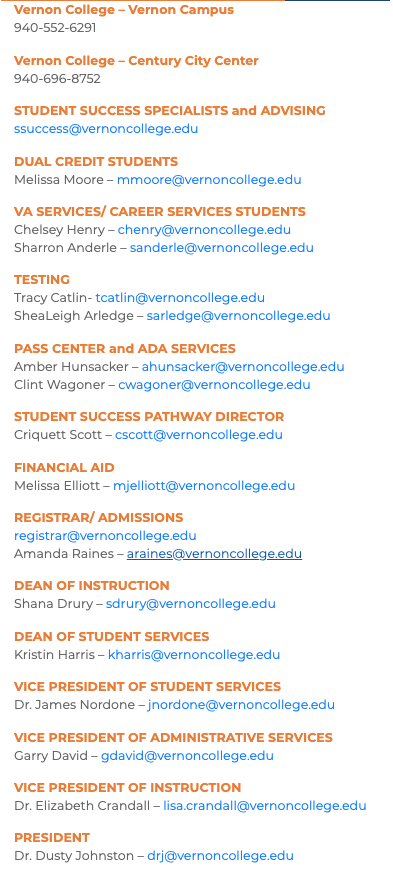Email Clint Wagoner via cwagoner link
Screen dimensions: 393x871
click(214, 385)
